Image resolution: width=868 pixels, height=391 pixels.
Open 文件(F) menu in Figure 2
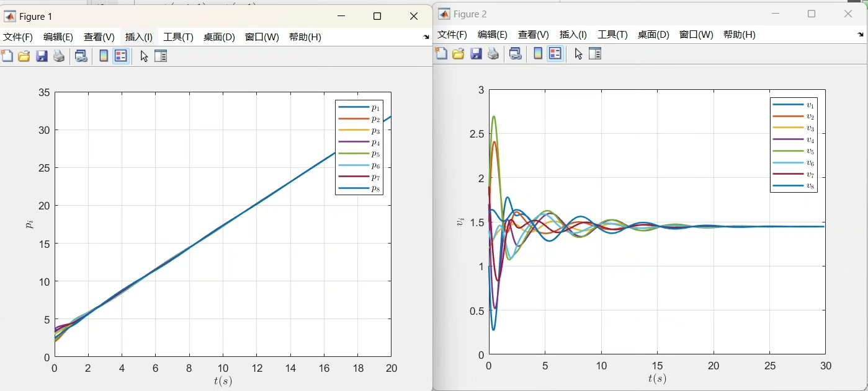click(x=452, y=35)
